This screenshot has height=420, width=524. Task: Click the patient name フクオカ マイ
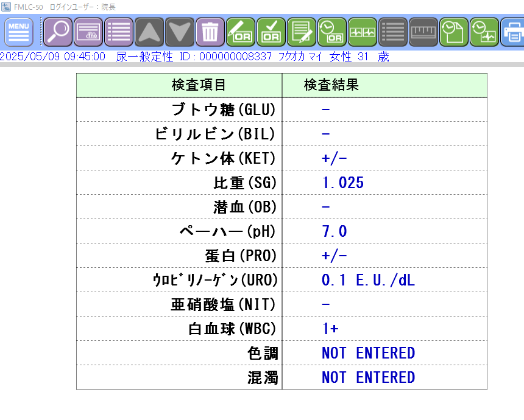[300, 57]
